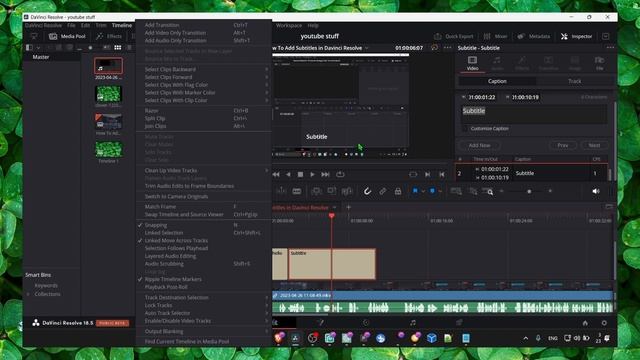Click the replace clip icon in timeline toolbar

tap(347, 191)
